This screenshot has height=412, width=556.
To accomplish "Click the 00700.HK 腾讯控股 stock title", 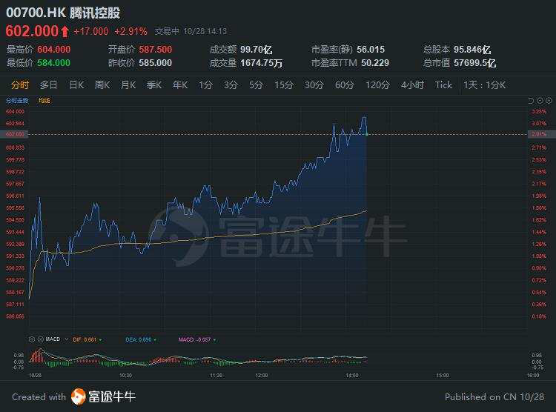I will point(63,13).
